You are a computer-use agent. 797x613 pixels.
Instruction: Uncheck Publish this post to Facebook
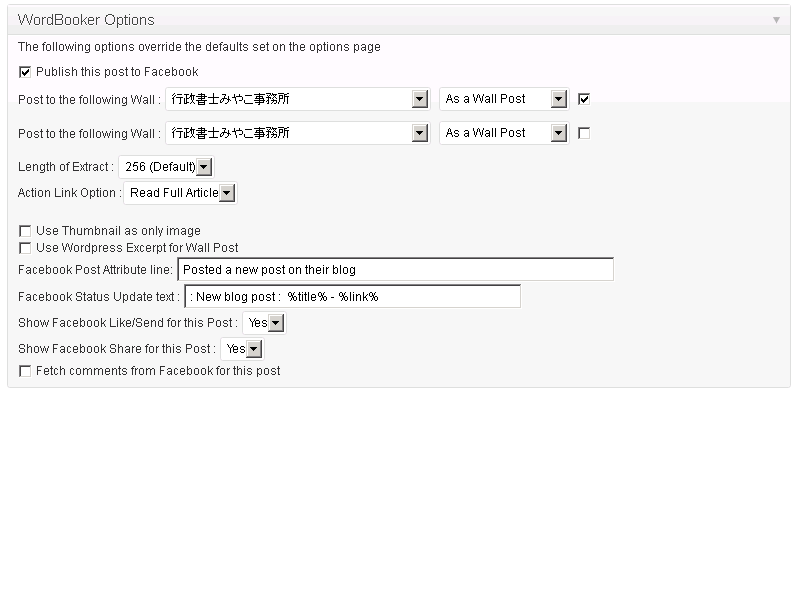point(25,72)
